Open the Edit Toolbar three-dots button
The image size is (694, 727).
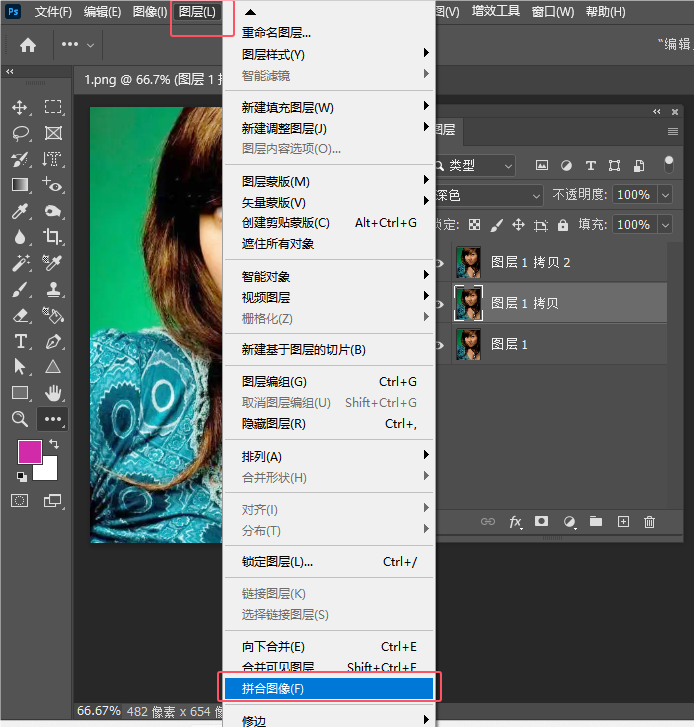(53, 419)
